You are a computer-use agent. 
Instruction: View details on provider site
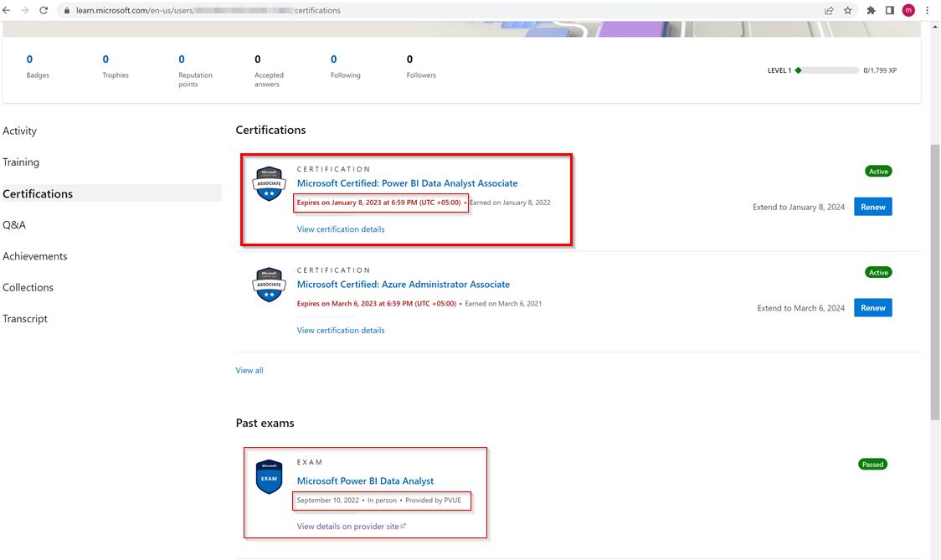click(x=351, y=527)
